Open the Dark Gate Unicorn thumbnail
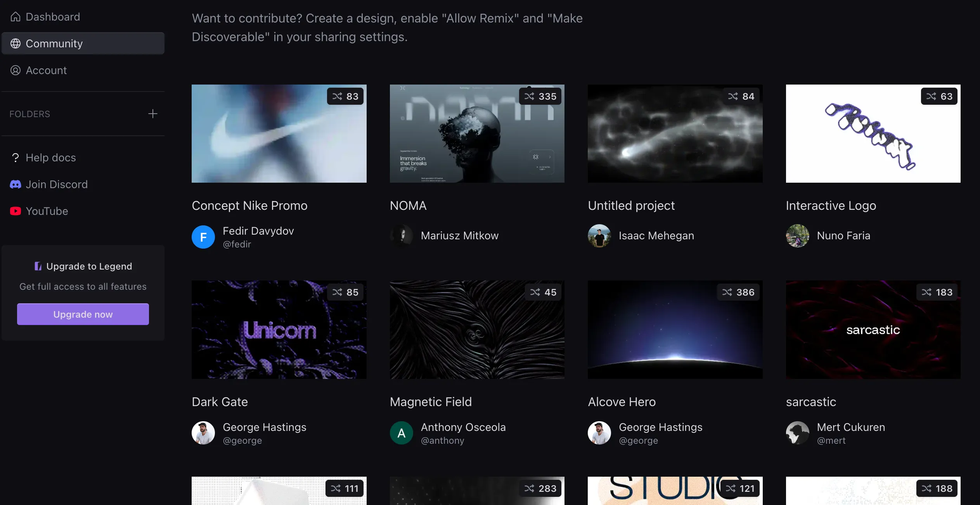Viewport: 980px width, 505px height. pos(279,330)
